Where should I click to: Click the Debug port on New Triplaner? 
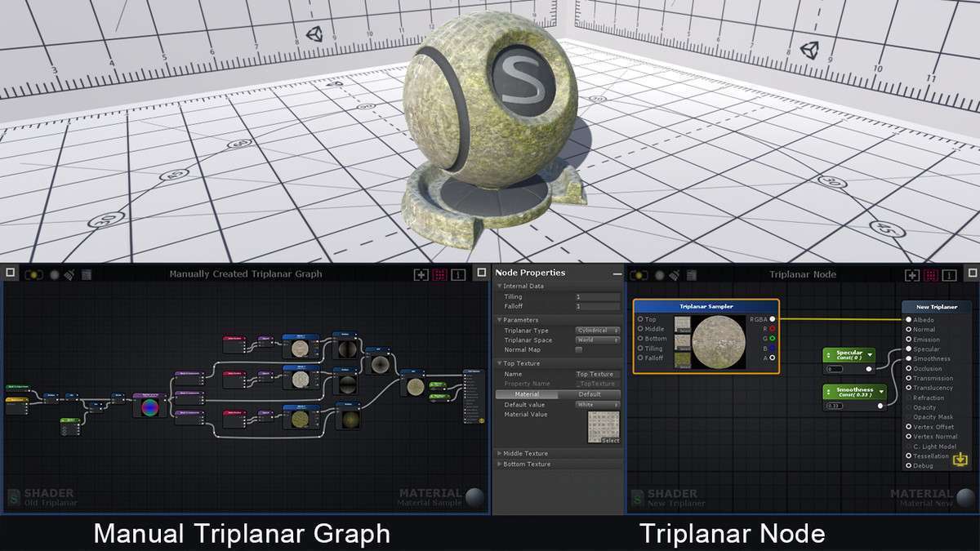pos(908,466)
